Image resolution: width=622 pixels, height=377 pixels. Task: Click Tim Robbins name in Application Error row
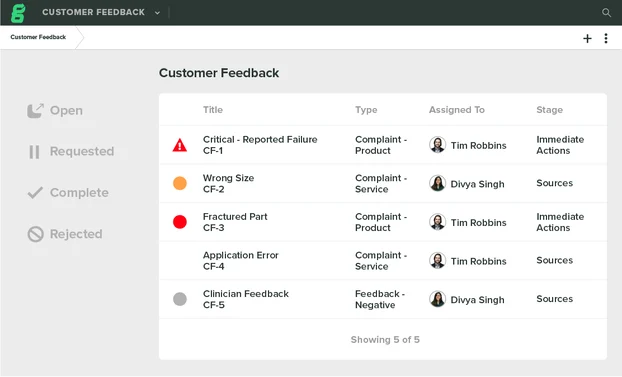pyautogui.click(x=478, y=261)
